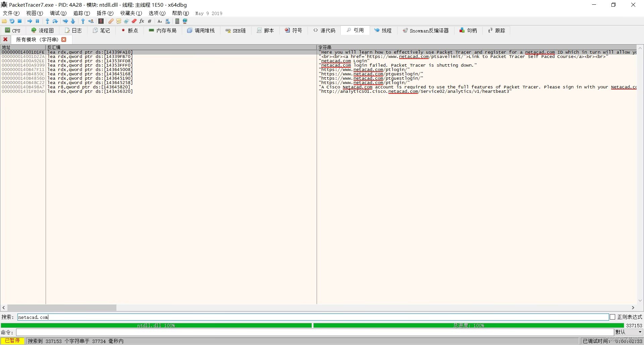Click the Open file folder icon

[x=4, y=21]
